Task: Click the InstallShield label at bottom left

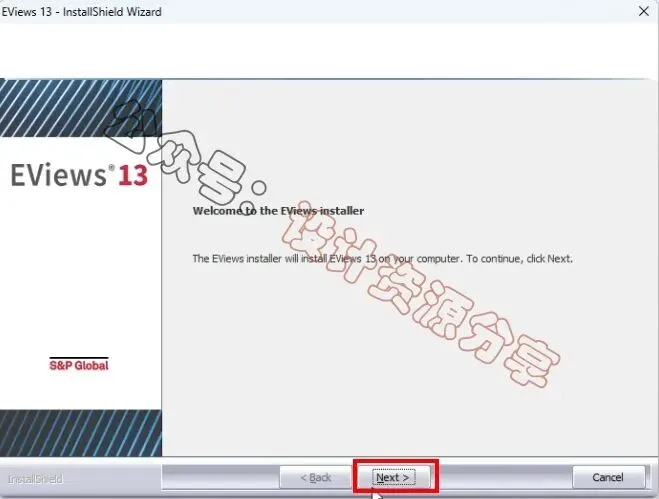Action: [35, 479]
